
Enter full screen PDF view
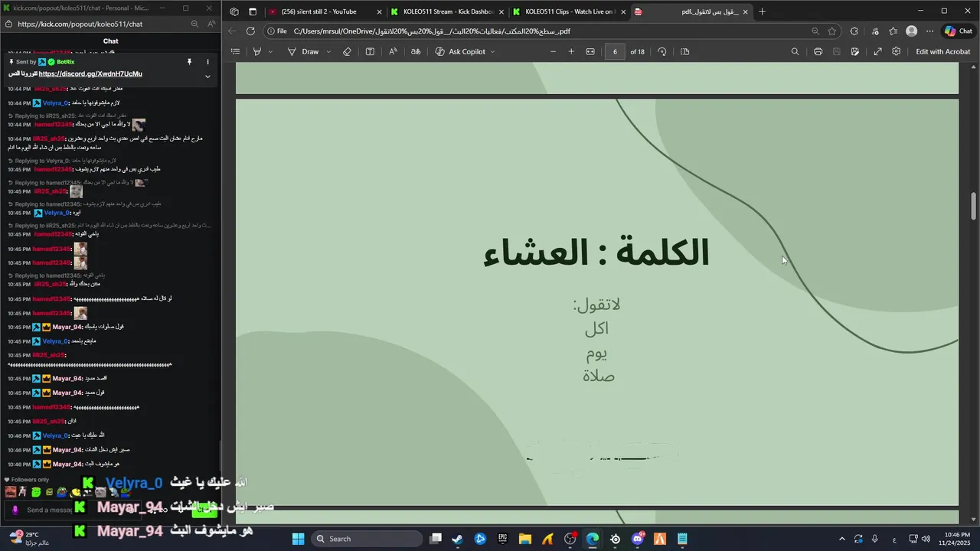tap(877, 51)
